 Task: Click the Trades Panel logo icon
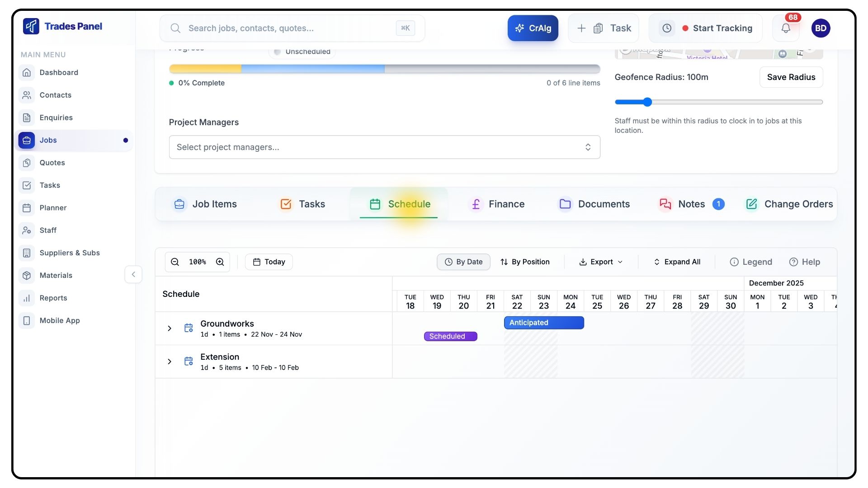coord(31,26)
